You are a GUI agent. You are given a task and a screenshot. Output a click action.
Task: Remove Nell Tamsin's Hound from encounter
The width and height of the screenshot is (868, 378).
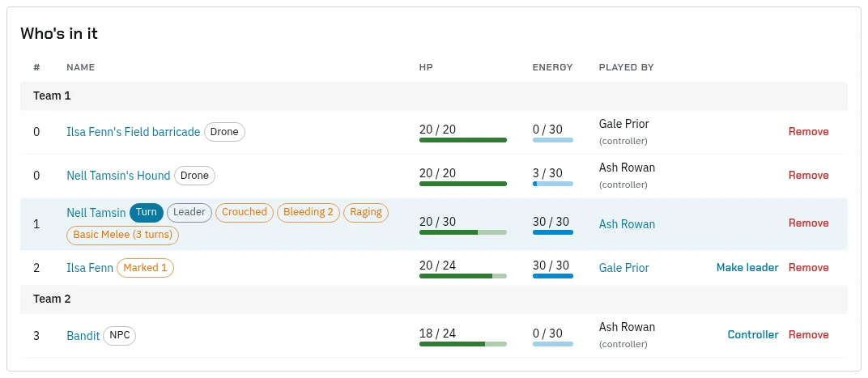coord(808,176)
